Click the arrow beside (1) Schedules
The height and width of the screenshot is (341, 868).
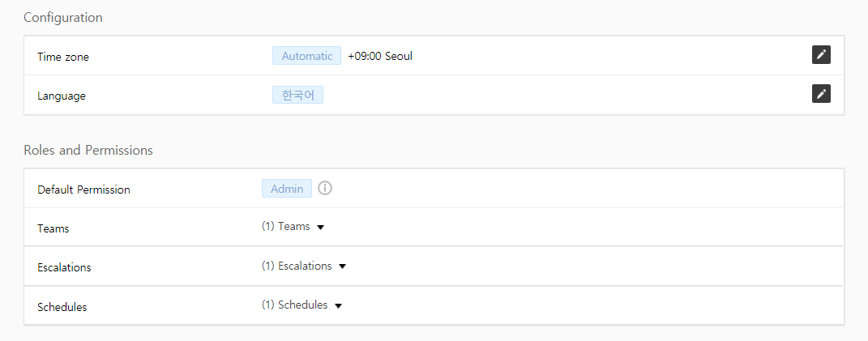(x=338, y=306)
